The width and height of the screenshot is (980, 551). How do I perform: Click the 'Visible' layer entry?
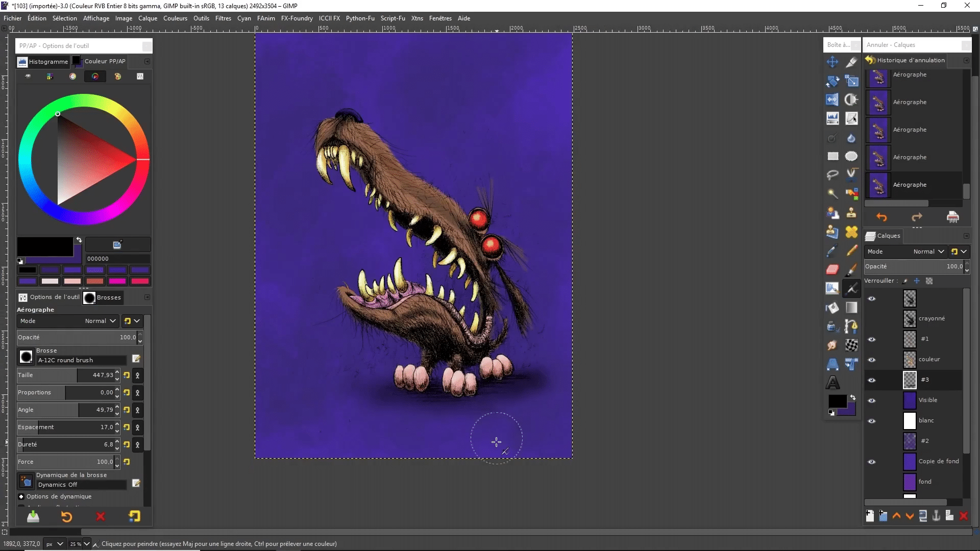coord(928,400)
